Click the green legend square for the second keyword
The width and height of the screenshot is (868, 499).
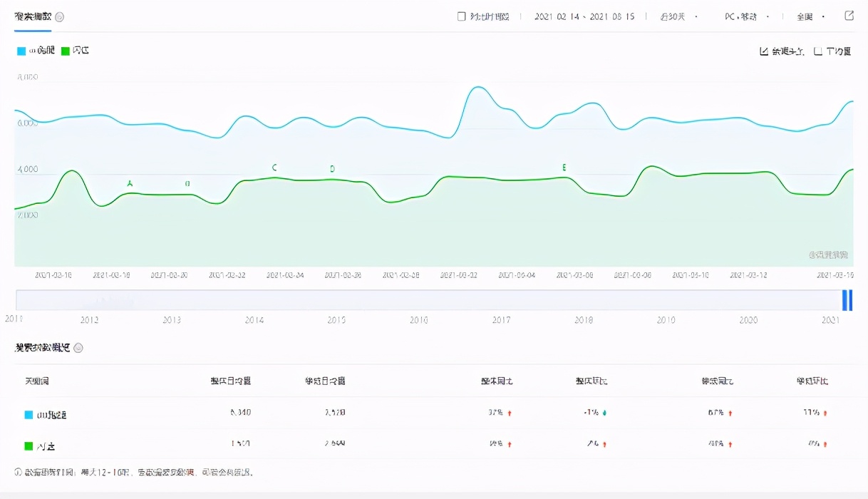[67, 50]
